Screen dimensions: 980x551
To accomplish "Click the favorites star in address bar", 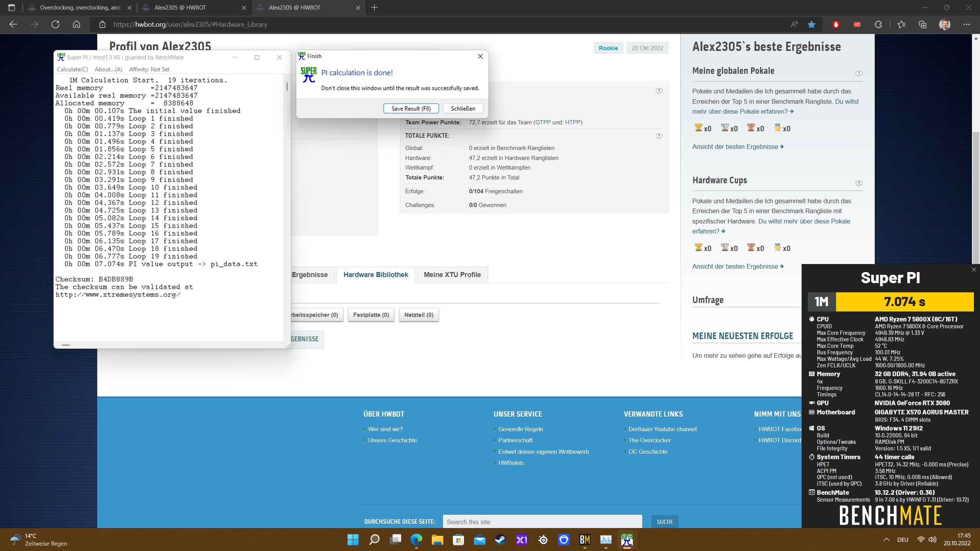I will [x=812, y=24].
